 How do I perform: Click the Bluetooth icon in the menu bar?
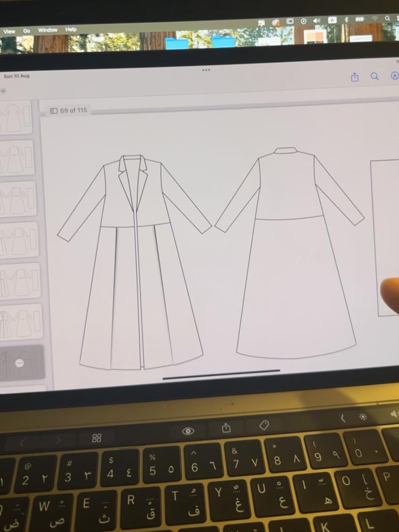point(346,19)
